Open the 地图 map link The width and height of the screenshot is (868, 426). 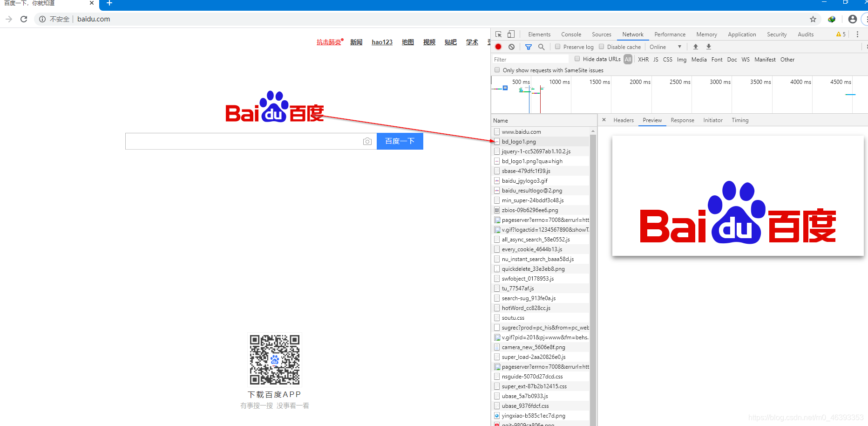coord(408,42)
